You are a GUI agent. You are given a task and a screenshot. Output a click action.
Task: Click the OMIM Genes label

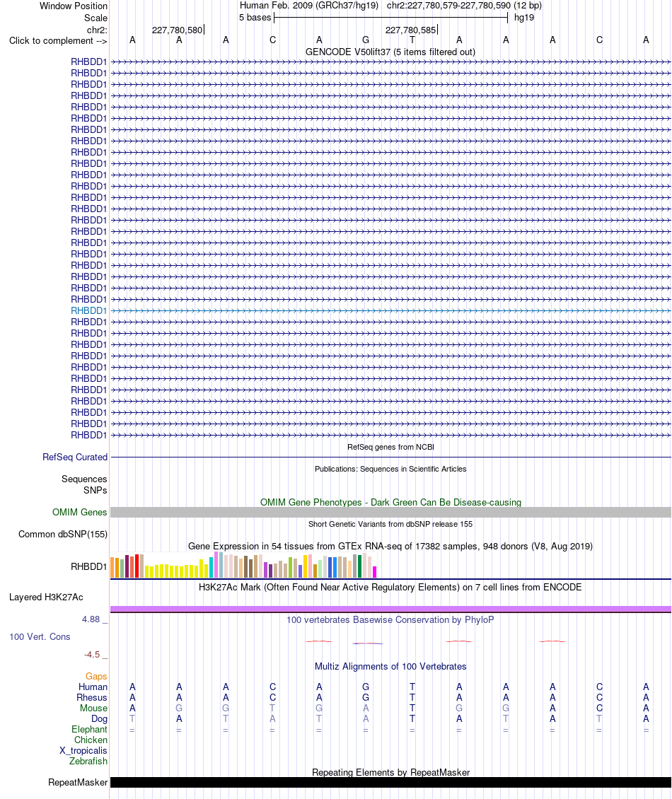79,512
